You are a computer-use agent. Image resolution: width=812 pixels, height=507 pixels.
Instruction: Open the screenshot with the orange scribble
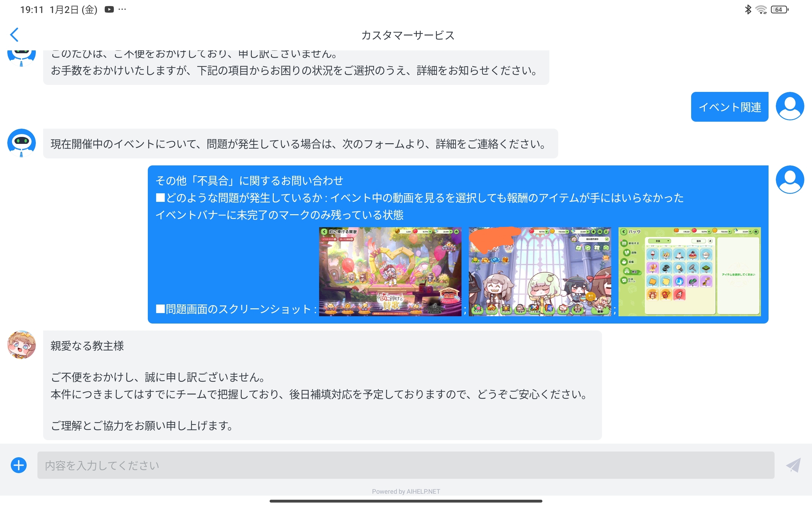coord(540,272)
